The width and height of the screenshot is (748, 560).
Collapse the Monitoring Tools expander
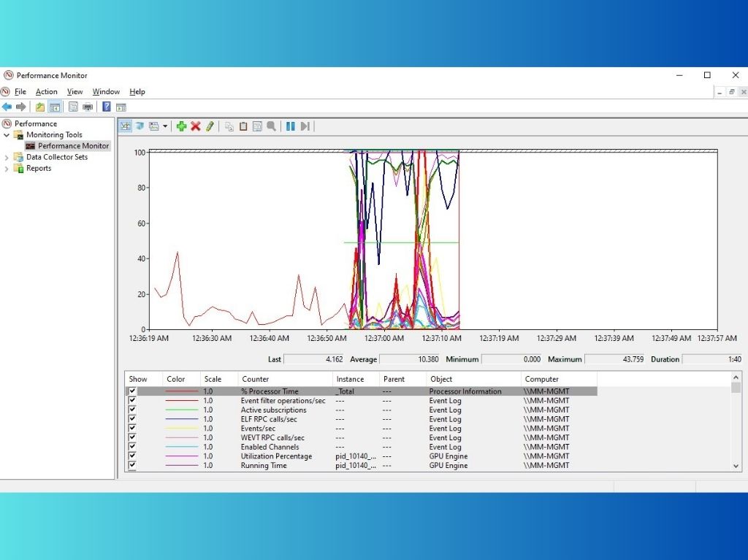point(7,135)
